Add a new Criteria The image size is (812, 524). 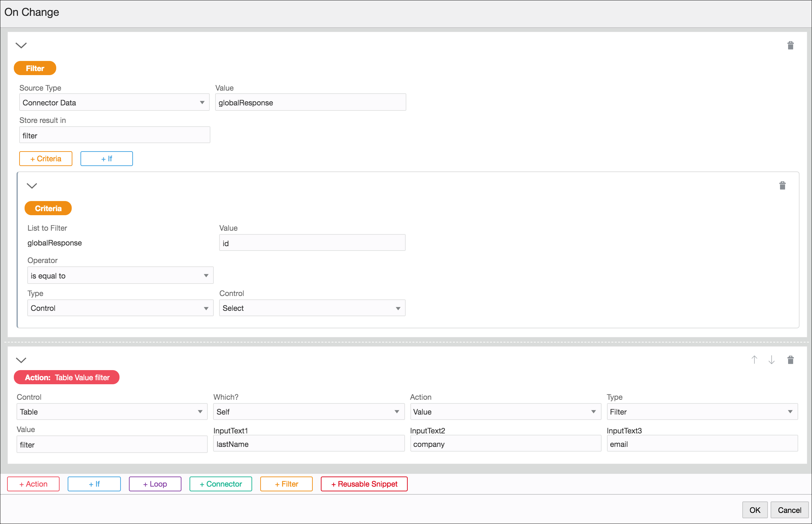click(45, 158)
